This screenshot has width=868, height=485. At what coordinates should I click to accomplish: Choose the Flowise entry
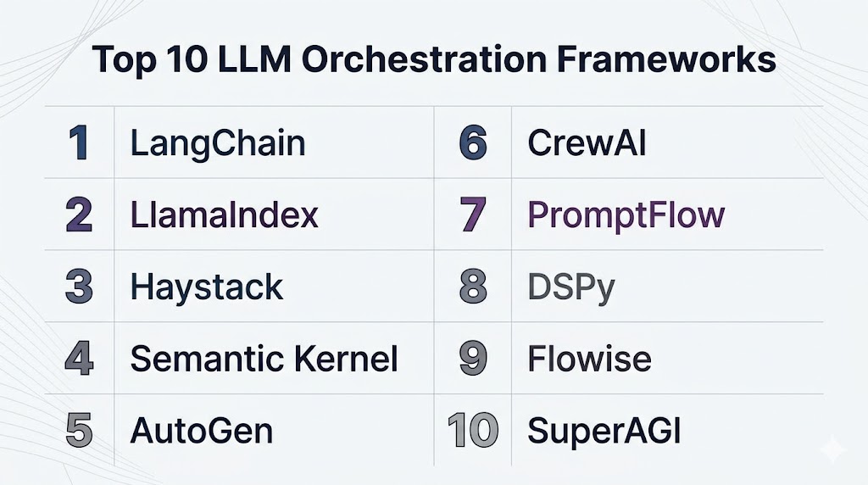coord(590,360)
